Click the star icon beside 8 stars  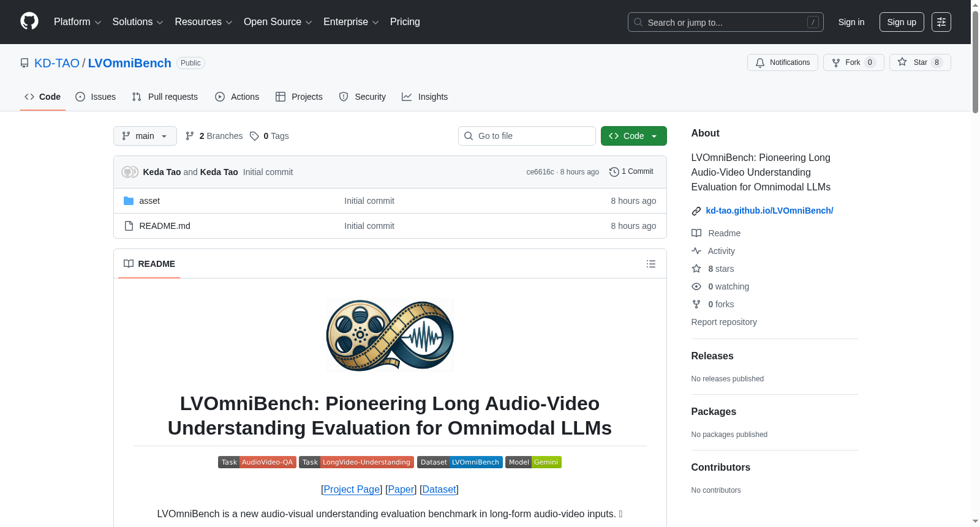(x=696, y=269)
